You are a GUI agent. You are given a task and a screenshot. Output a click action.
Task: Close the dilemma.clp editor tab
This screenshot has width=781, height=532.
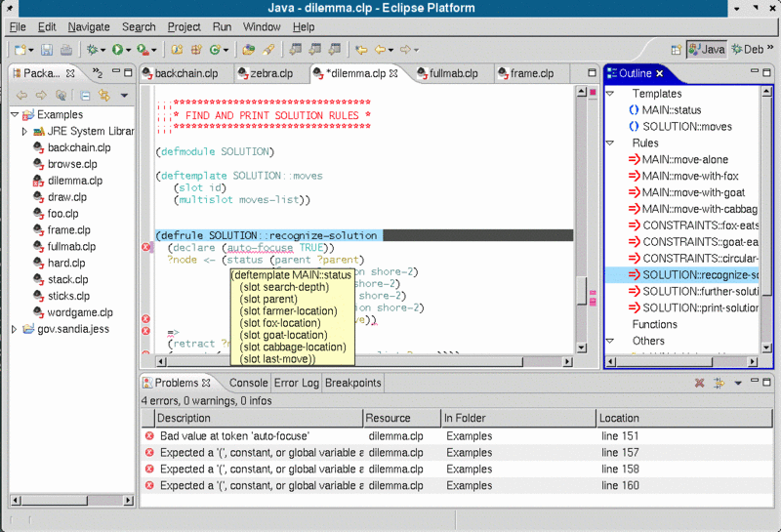(393, 73)
